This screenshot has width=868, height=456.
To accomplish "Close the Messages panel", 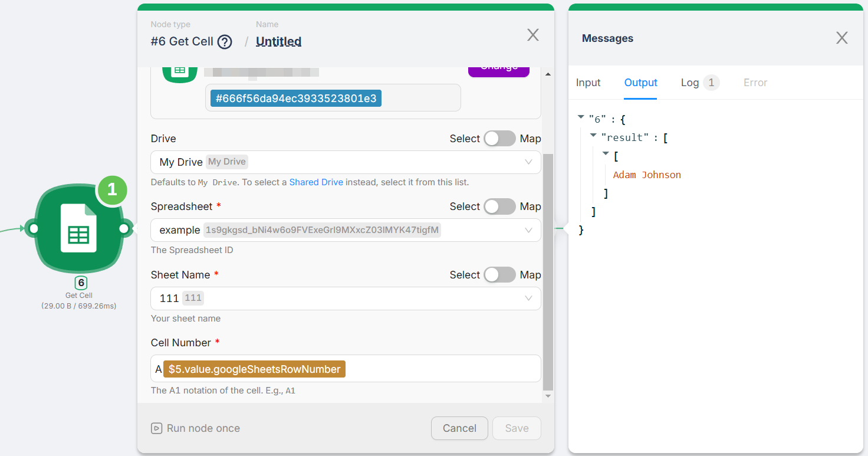I will pos(841,38).
